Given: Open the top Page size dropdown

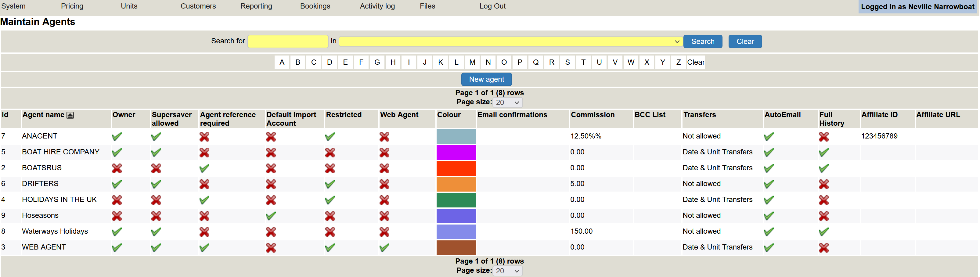Looking at the screenshot, I should [507, 103].
